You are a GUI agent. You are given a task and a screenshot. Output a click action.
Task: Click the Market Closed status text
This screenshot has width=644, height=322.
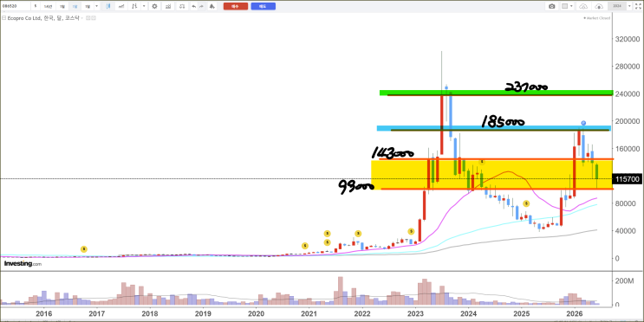pos(597,18)
